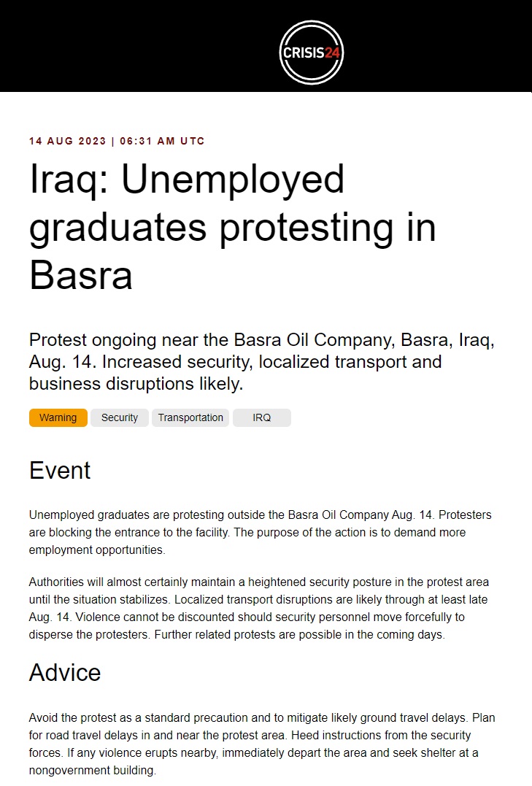Viewport: 532px width, 786px height.
Task: Open the Transportation tag
Action: [190, 417]
